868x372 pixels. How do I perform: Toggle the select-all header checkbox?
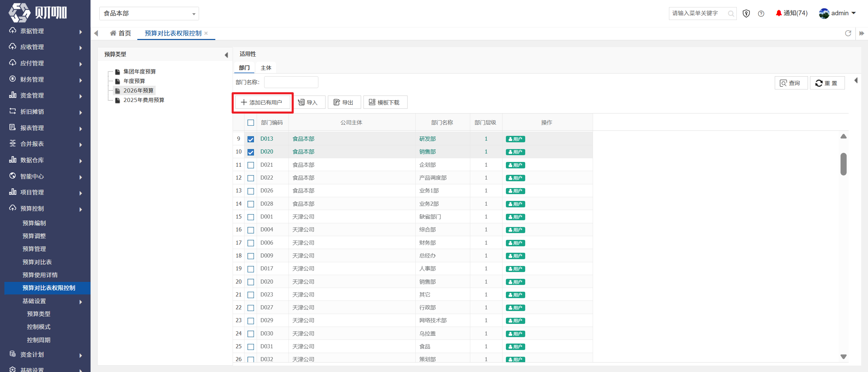[x=251, y=123]
